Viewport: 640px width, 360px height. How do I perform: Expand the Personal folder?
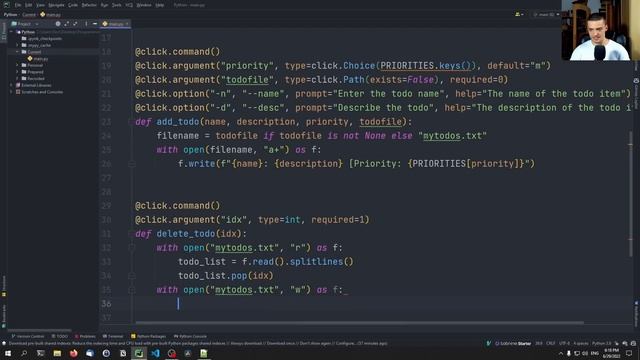pyautogui.click(x=18, y=65)
